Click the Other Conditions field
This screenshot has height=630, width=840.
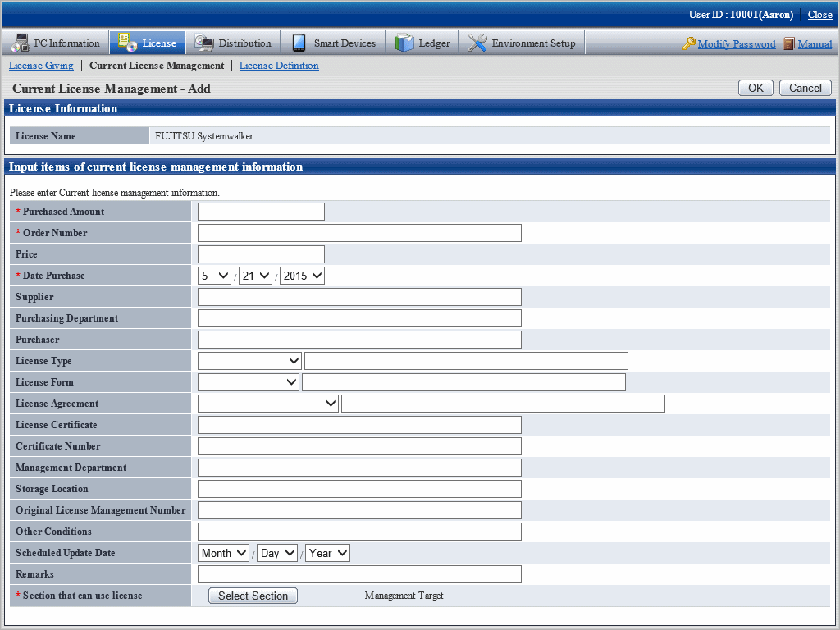pos(359,532)
